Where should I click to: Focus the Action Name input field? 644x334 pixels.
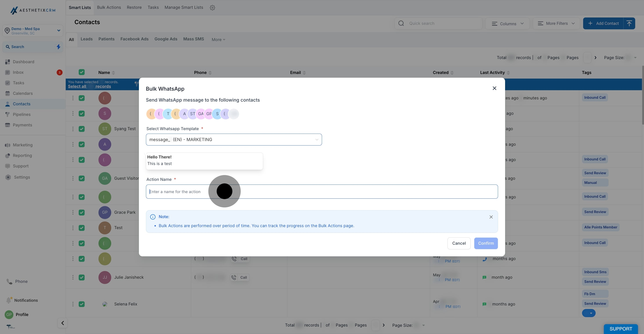(x=322, y=192)
